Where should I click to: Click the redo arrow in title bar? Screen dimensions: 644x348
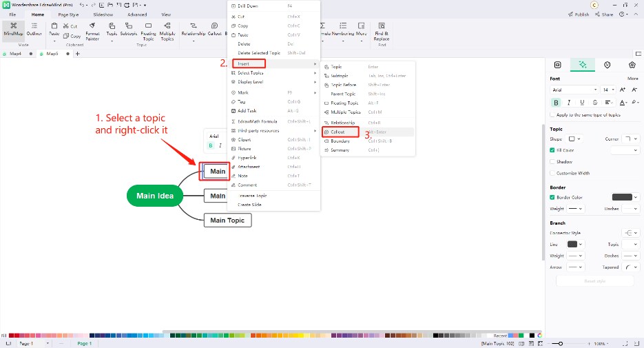93,5
